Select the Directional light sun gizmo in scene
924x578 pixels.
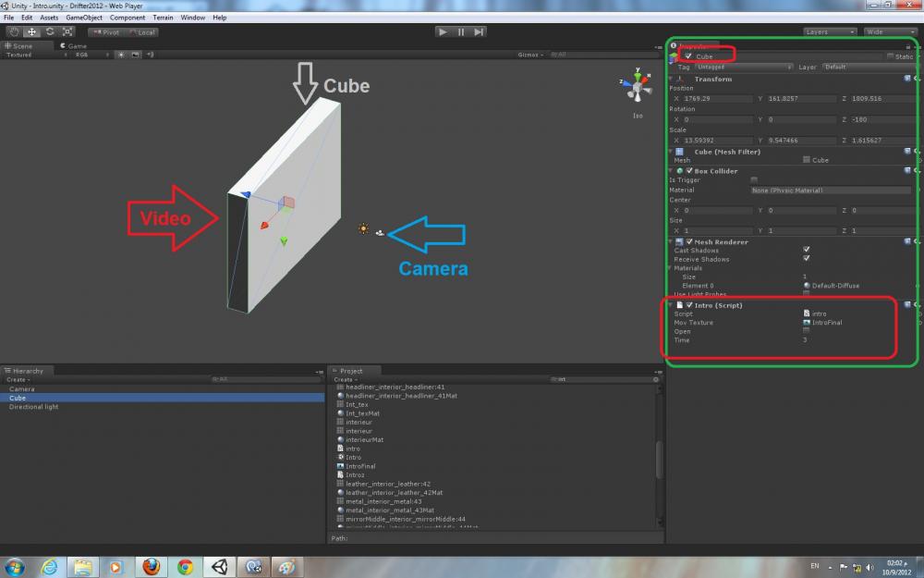(x=363, y=228)
